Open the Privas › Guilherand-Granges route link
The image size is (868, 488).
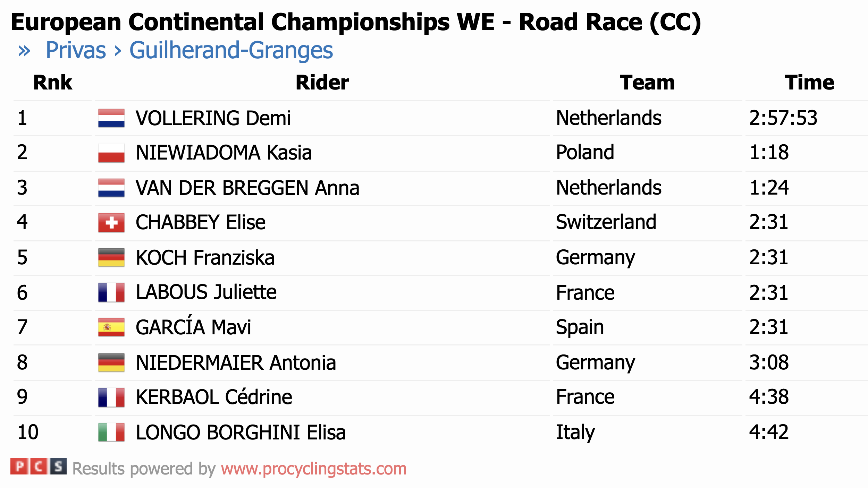189,50
